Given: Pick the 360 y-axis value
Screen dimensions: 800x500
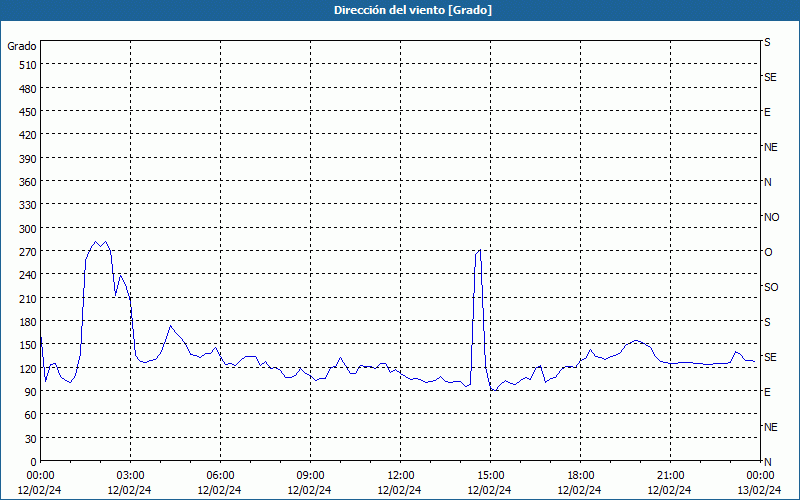Looking at the screenshot, I should (28, 182).
